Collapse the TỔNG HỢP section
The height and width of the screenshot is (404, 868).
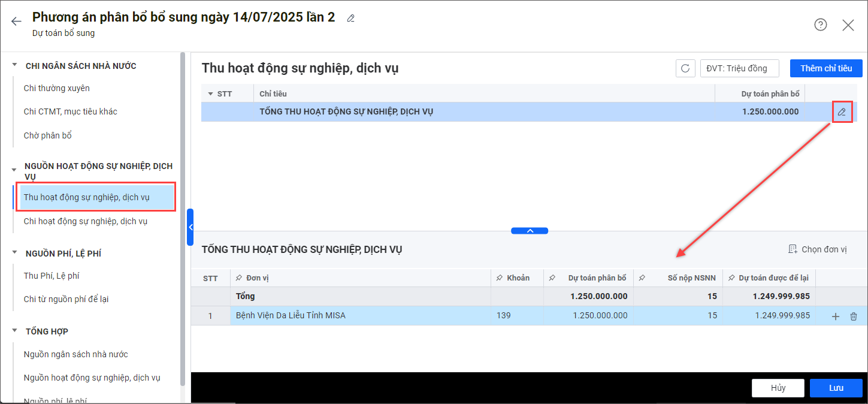pyautogui.click(x=14, y=331)
